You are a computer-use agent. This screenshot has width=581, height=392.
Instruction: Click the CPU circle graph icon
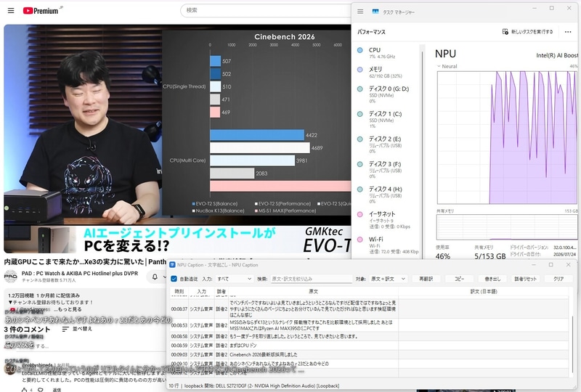[359, 50]
